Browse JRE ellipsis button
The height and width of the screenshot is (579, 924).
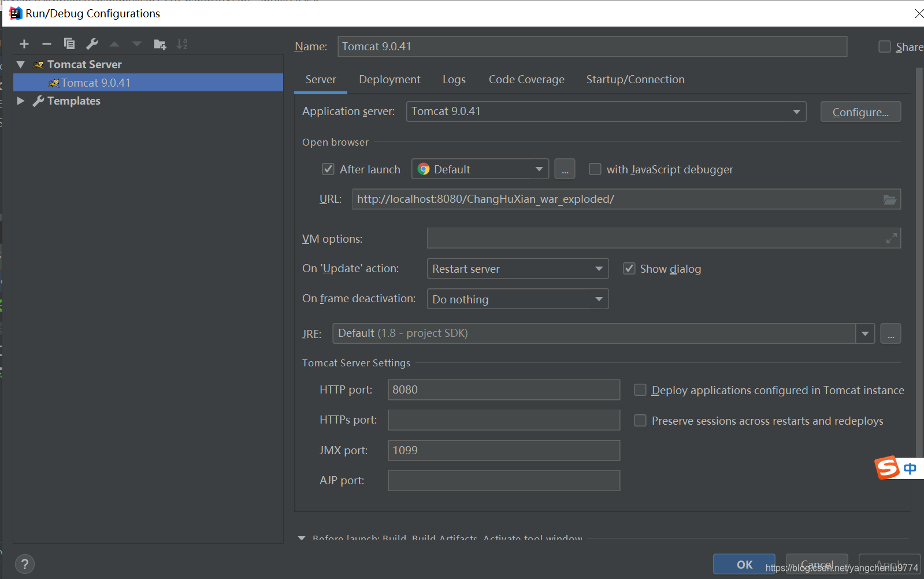click(x=890, y=333)
